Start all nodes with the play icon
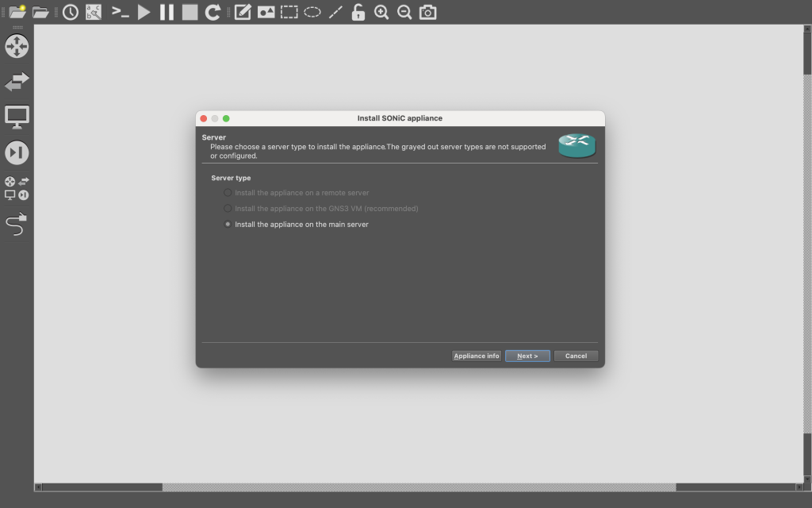The width and height of the screenshot is (812, 508). coord(144,12)
